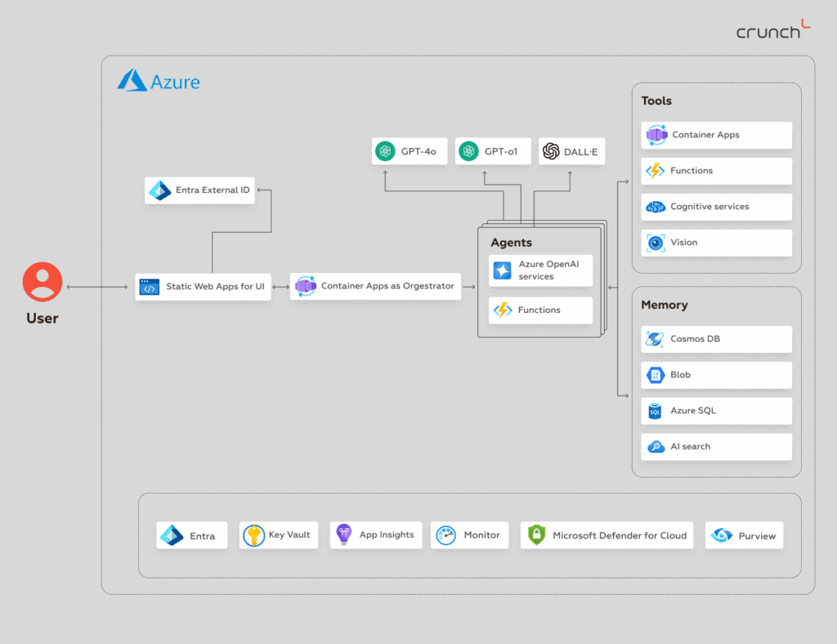Select Container Apps as Orgestrator label
Image resolution: width=837 pixels, height=644 pixels.
coord(387,286)
